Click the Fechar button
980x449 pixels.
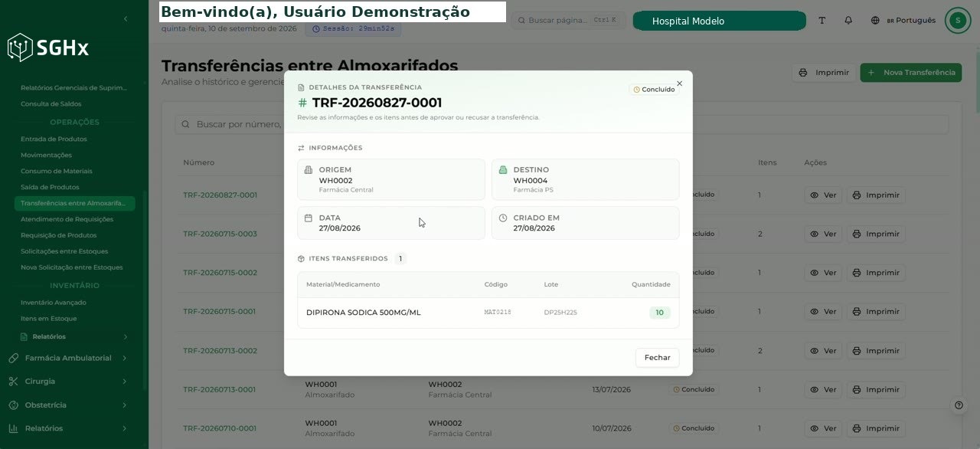(657, 358)
